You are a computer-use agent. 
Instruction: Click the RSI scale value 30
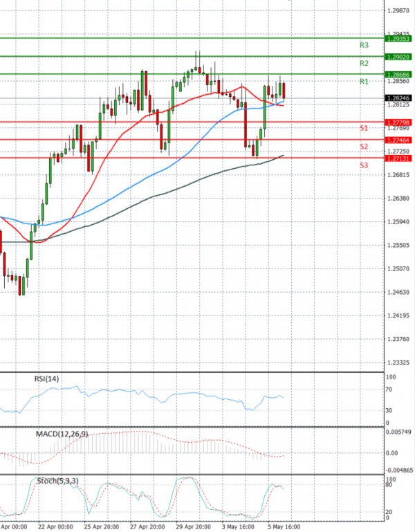[389, 410]
